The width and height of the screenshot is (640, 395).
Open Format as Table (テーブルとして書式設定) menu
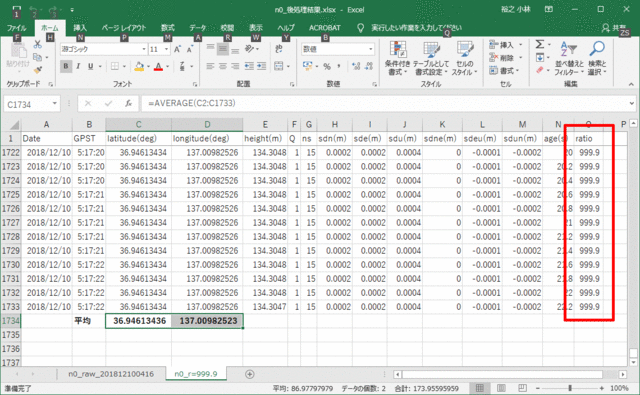pos(431,58)
